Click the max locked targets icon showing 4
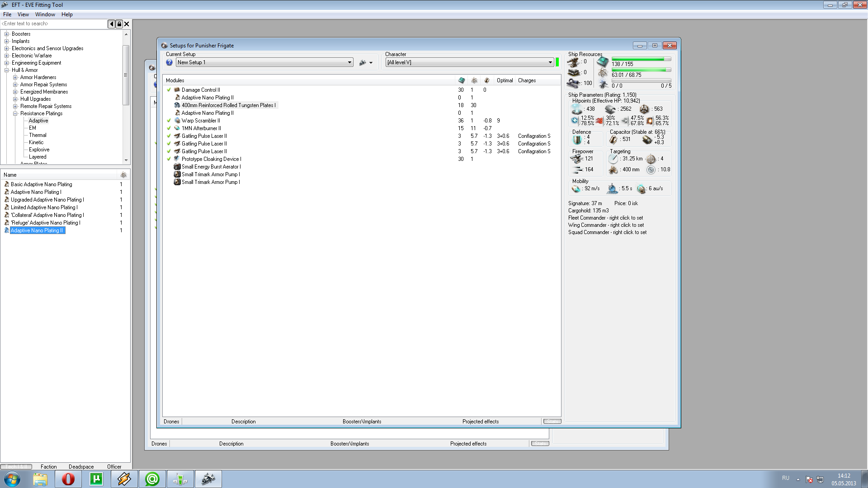Viewport: 868px width, 488px height. 651,159
